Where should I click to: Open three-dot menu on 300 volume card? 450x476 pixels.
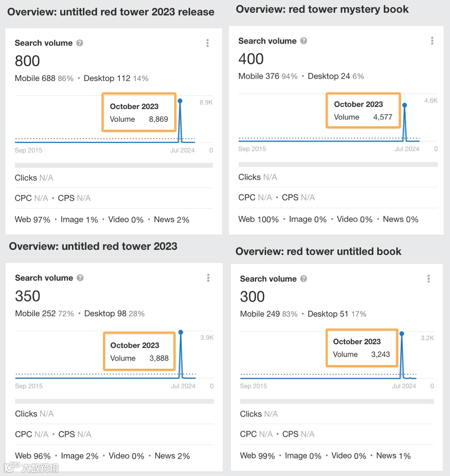(428, 279)
